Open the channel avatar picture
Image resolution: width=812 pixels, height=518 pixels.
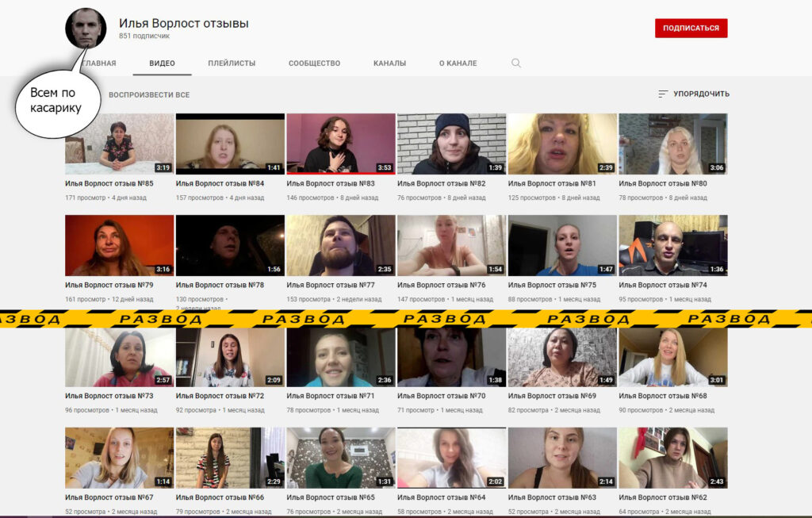coord(86,29)
